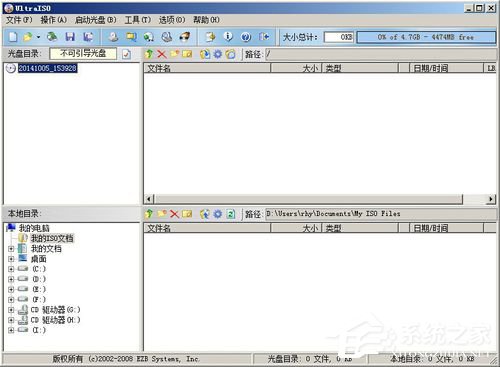The height and width of the screenshot is (367, 500).
Task: Click the Burn CD/DVD Image flame icon
Action: 185,37
